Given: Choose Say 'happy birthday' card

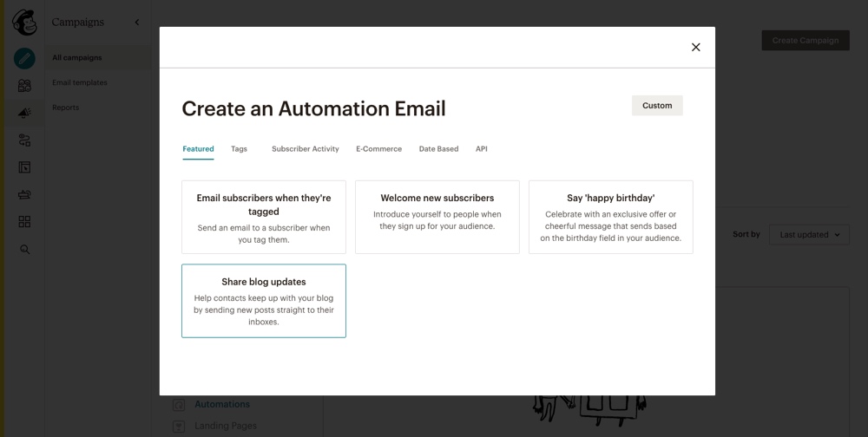Looking at the screenshot, I should (610, 218).
